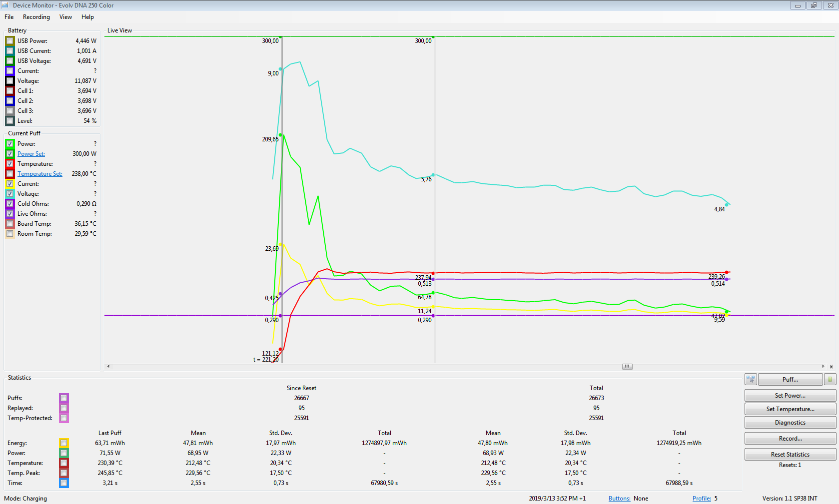Click the horizontal scrollbar thumb under chart
Screen dimensions: 839x504
[x=627, y=367]
